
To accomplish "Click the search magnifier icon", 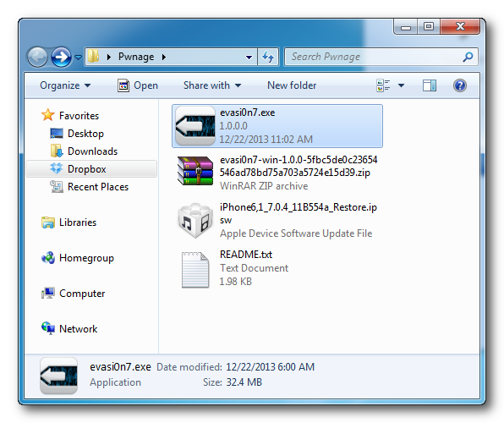I will pyautogui.click(x=468, y=57).
